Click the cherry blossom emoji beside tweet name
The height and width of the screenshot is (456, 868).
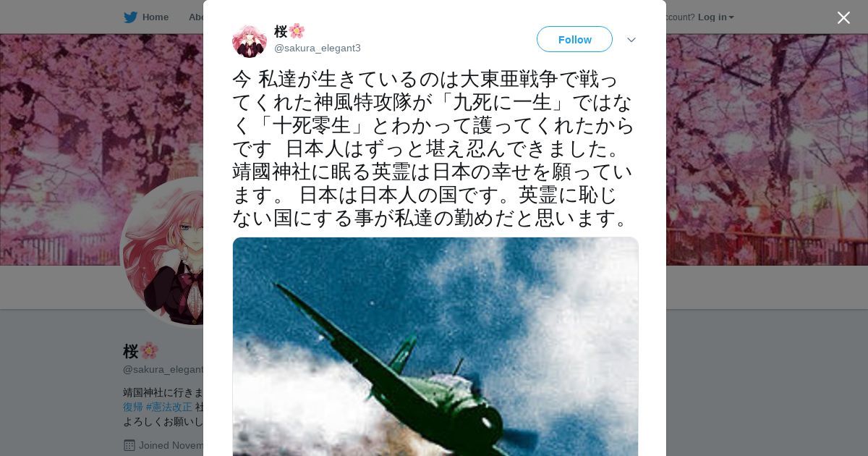[x=297, y=31]
